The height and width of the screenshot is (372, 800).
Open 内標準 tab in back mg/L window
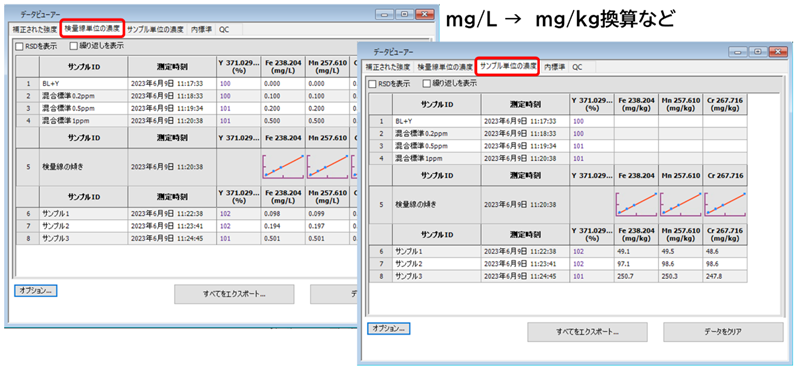(201, 29)
